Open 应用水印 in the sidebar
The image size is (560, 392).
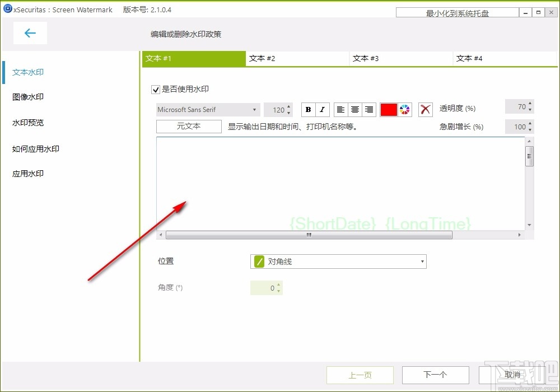point(28,174)
